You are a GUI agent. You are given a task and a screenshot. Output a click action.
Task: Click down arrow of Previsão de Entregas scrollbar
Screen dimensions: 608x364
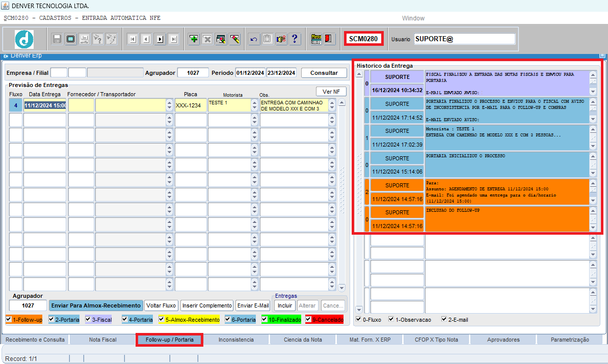[341, 288]
